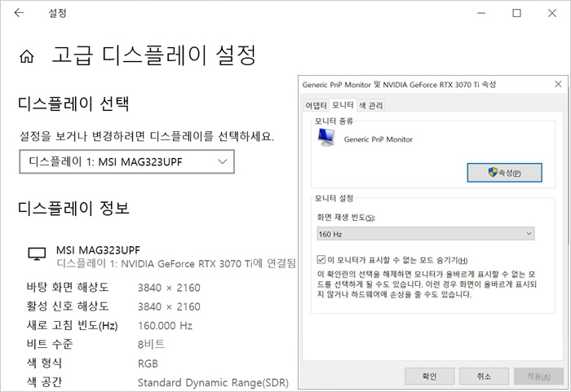Confirm with the 확인 button
Image resolution: width=571 pixels, height=392 pixels.
click(429, 376)
